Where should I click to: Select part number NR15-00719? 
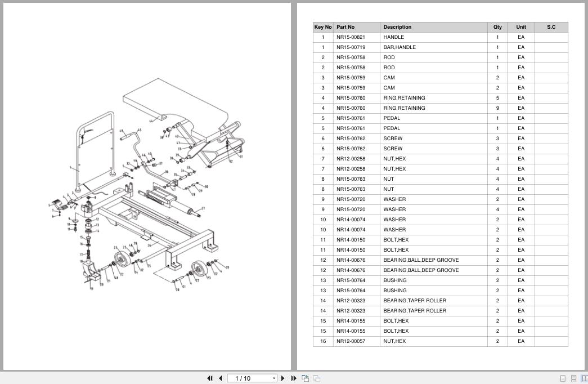pyautogui.click(x=351, y=47)
